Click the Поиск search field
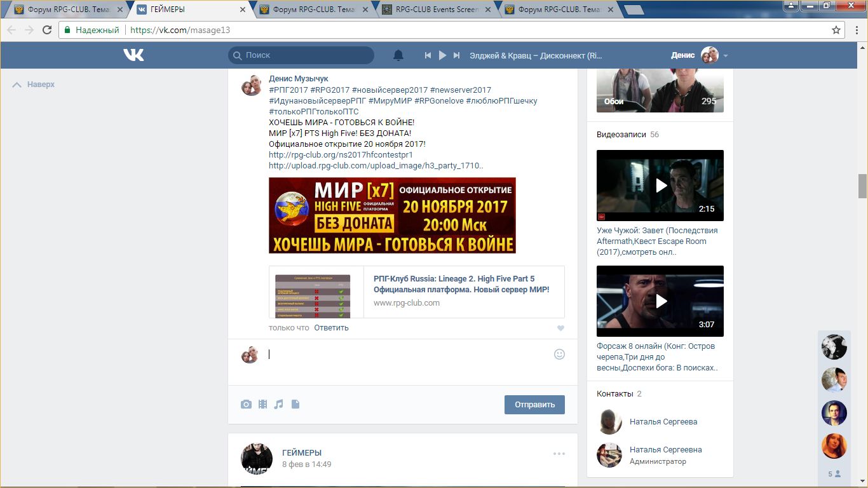868x488 pixels. [x=301, y=55]
